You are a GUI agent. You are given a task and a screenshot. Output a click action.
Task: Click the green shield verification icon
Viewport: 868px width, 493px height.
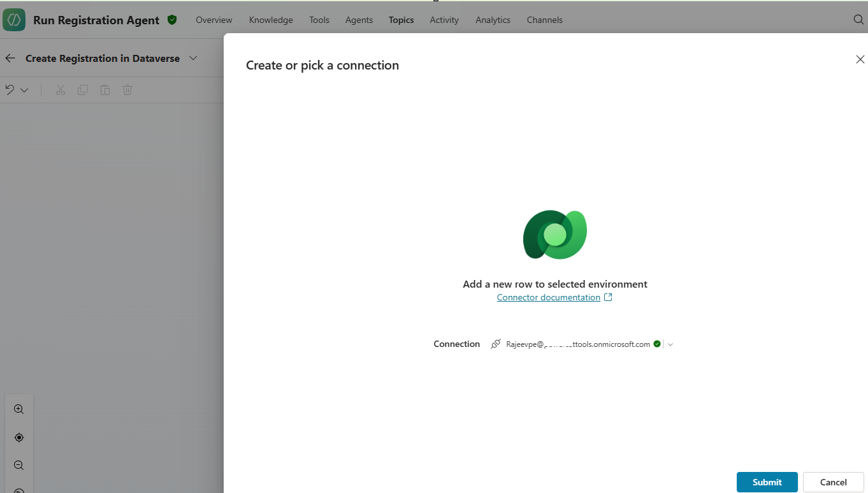tap(172, 20)
